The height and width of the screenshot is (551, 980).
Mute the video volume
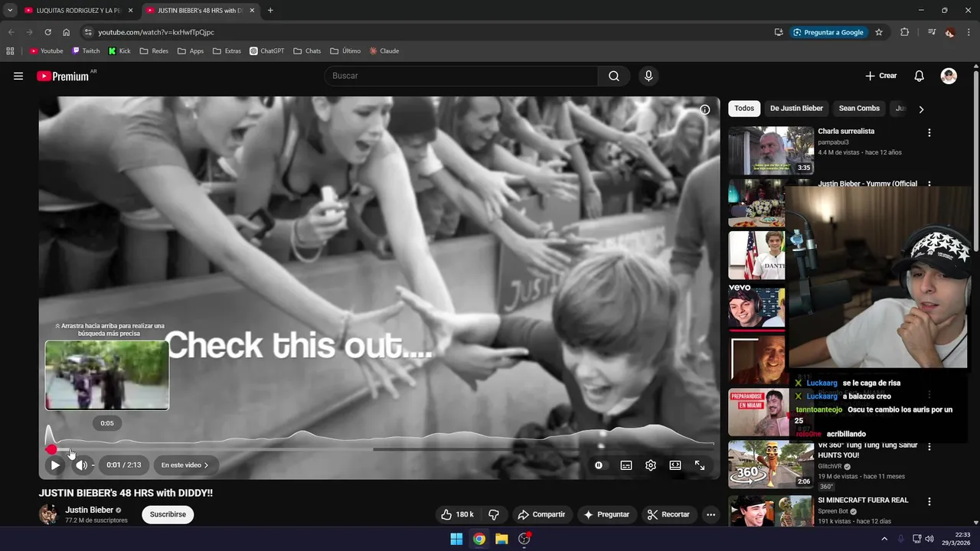pos(81,465)
